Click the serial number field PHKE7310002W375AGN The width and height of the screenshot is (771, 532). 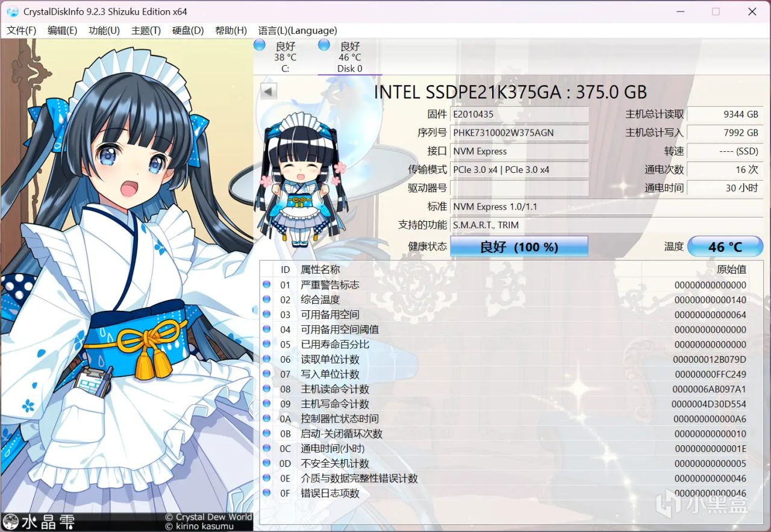519,133
